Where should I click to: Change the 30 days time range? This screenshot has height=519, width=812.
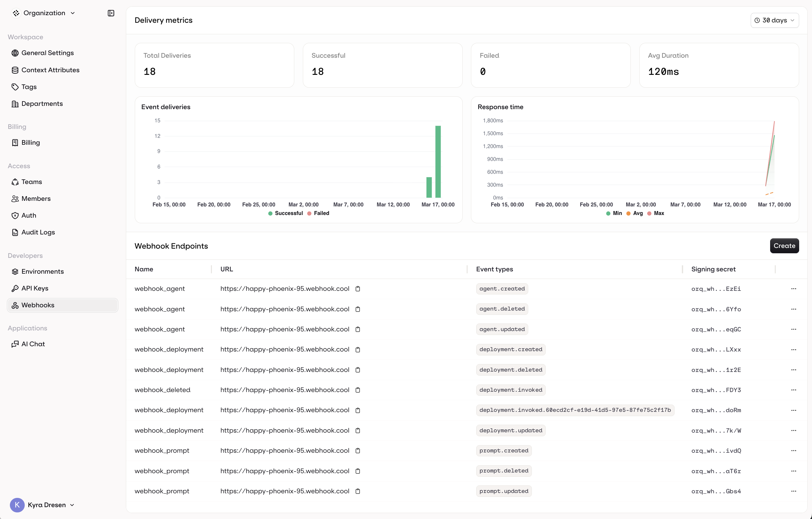click(774, 20)
